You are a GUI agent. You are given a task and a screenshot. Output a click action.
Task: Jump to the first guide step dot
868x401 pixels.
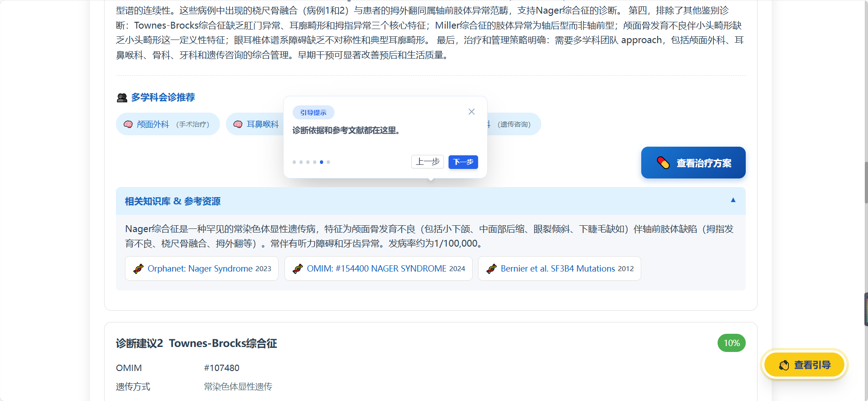tap(294, 162)
